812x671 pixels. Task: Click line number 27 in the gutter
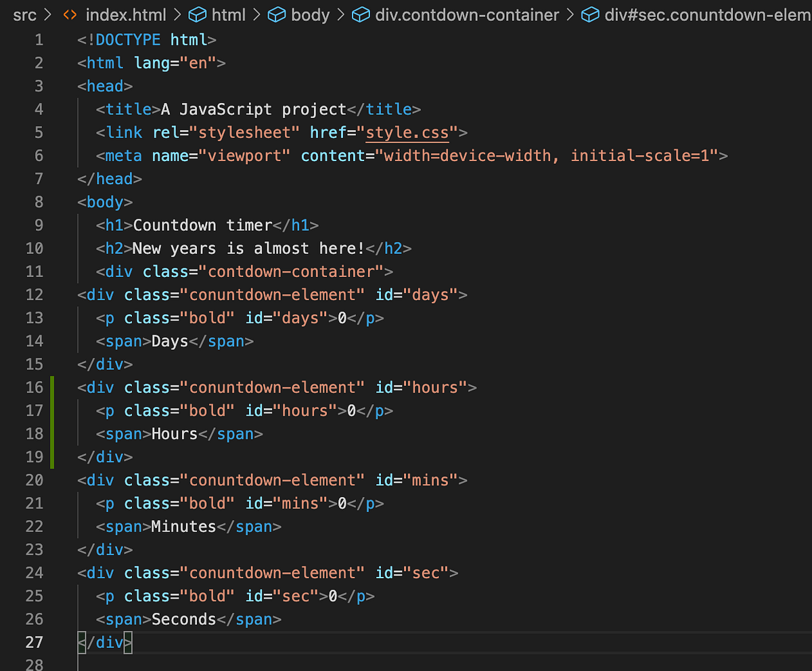pyautogui.click(x=35, y=642)
